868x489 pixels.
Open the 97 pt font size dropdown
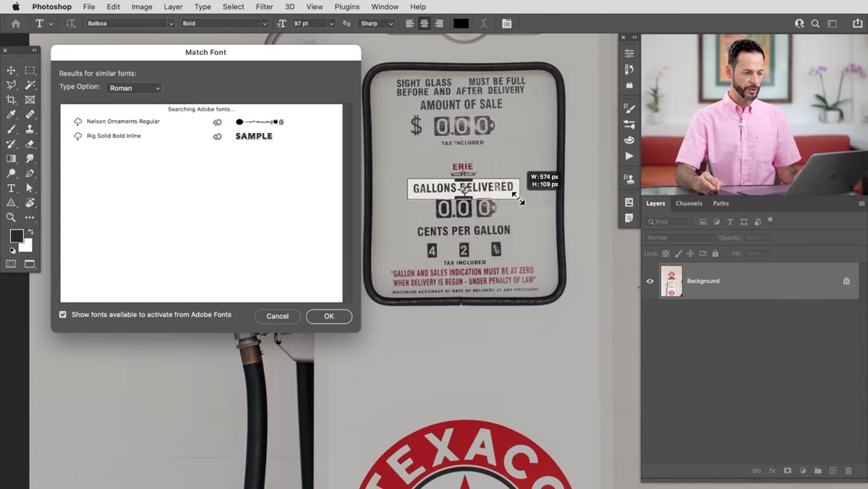pyautogui.click(x=331, y=23)
